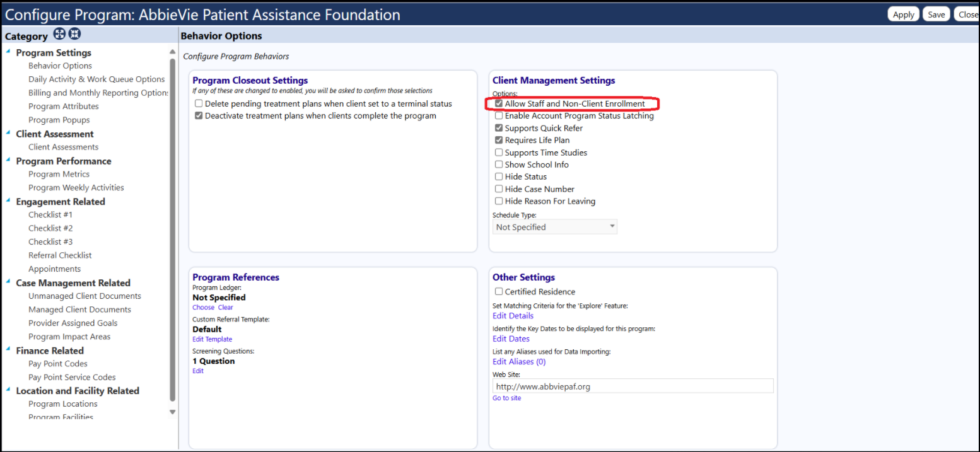Click Edit Details link
This screenshot has height=452, width=980.
(513, 316)
